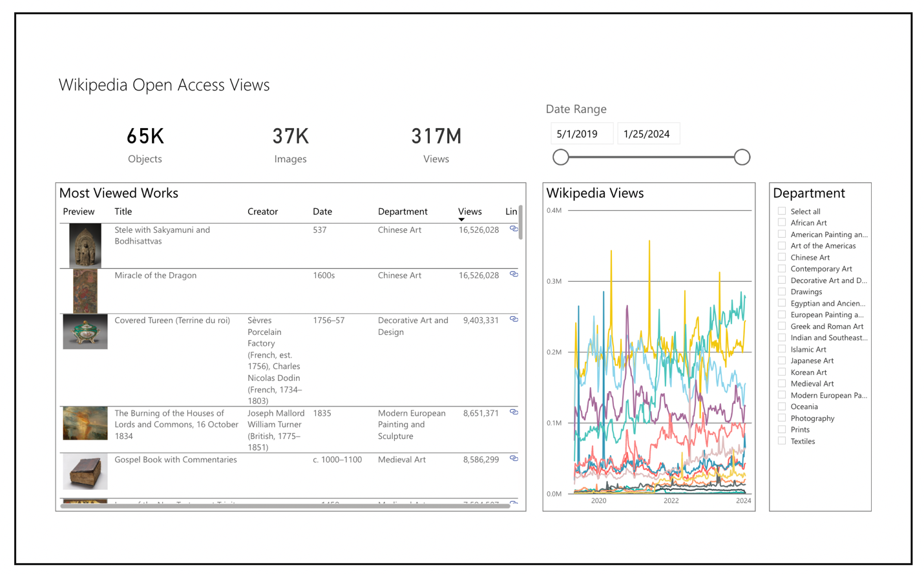Click the table's horizontal scrollbar
The image size is (924, 574).
click(x=284, y=506)
